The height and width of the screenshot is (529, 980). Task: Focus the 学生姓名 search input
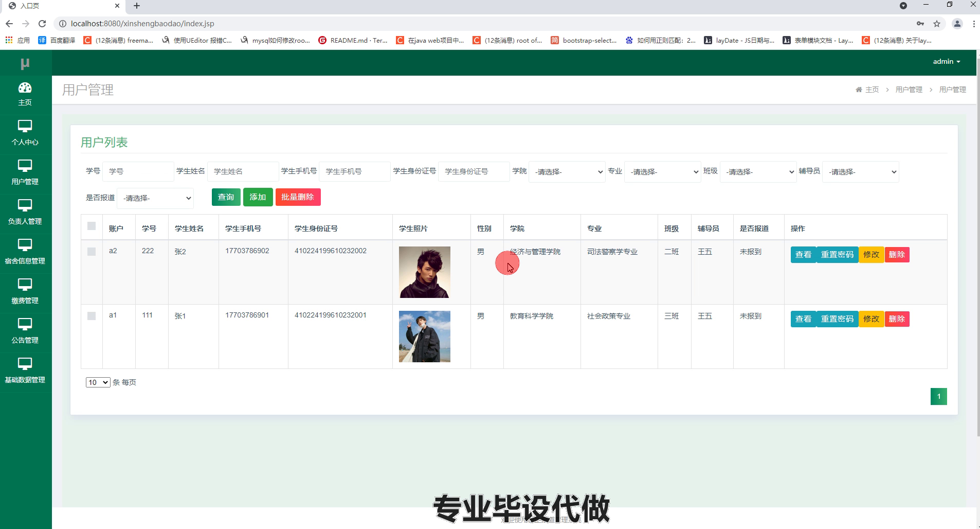pos(243,171)
